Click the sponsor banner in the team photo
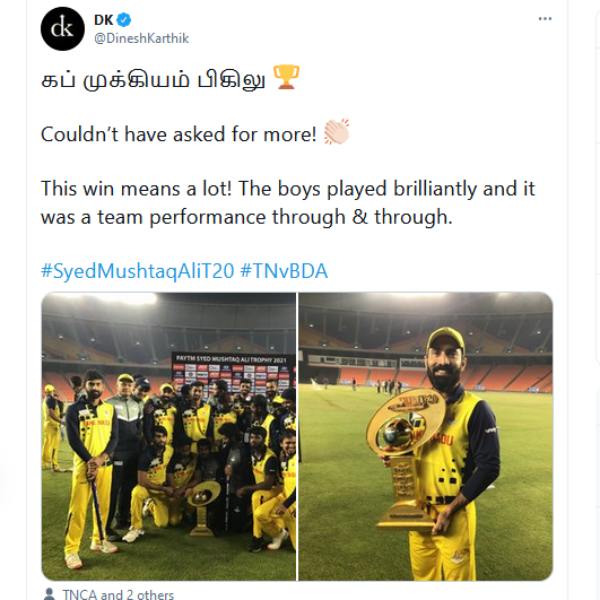 230,367
